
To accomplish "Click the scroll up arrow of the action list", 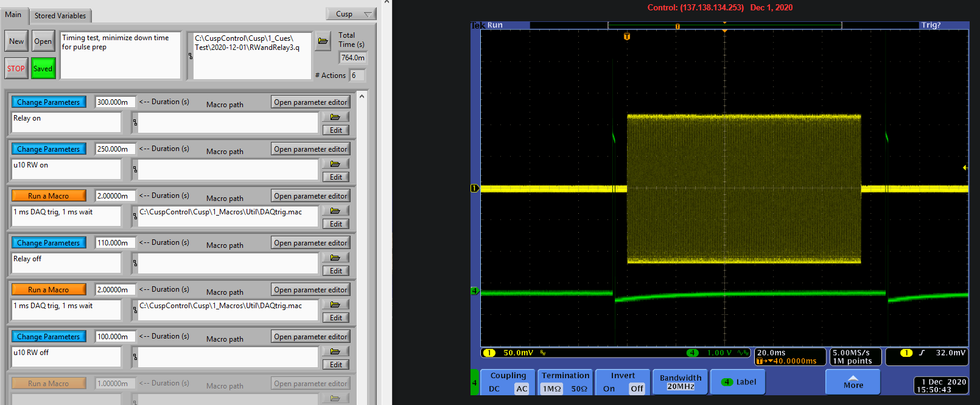I will pos(362,96).
